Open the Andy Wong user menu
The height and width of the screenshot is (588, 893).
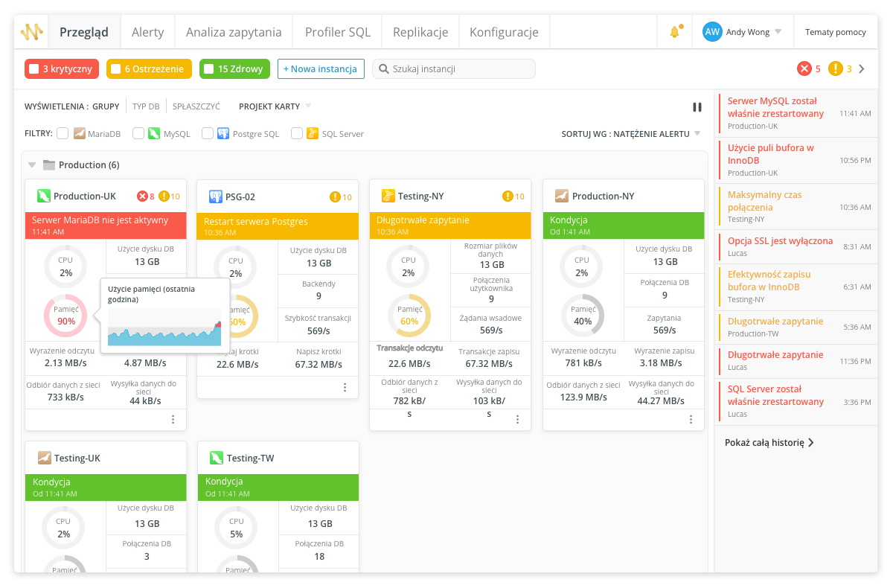(742, 32)
